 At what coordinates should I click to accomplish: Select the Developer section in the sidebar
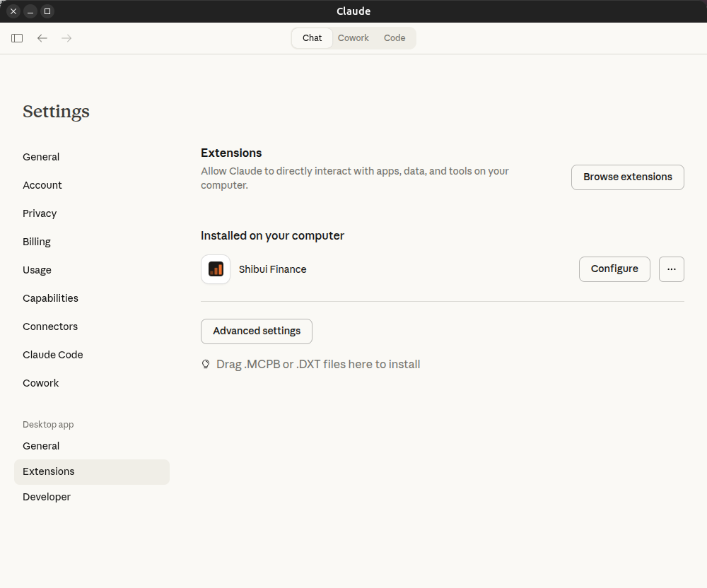click(46, 497)
